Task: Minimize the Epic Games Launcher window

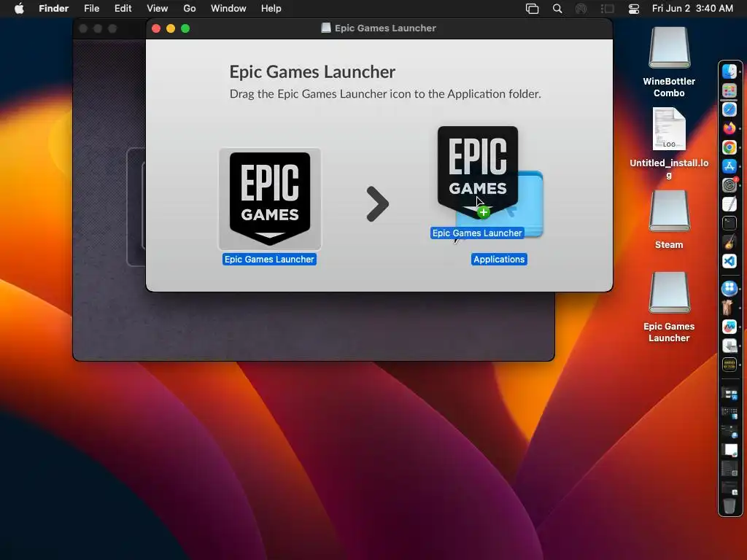Action: pos(171,28)
